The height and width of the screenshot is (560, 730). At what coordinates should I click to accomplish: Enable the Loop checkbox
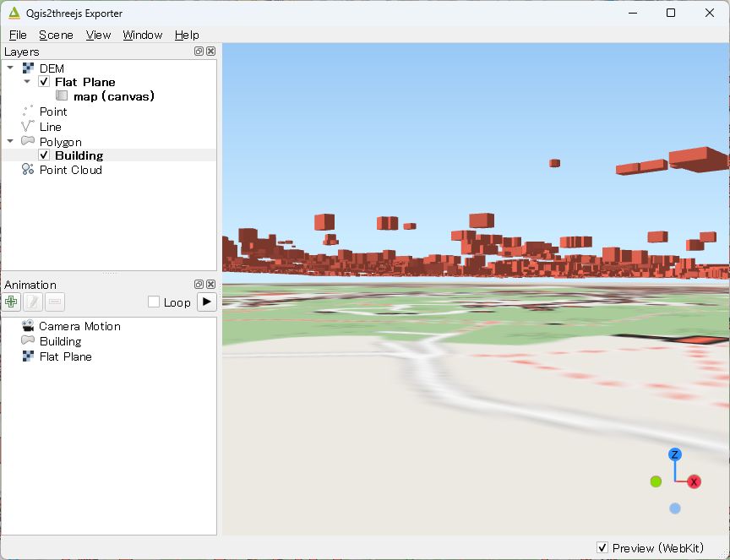(154, 302)
